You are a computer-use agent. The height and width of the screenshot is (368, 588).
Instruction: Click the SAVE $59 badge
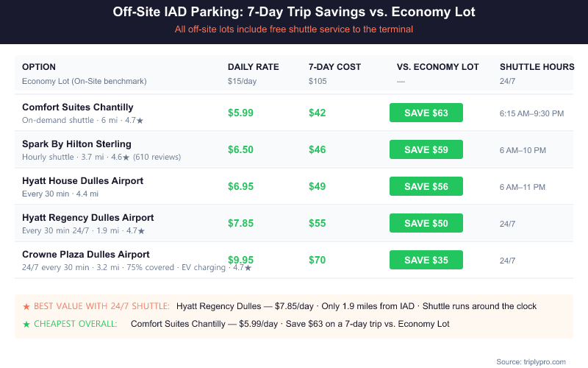[426, 149]
